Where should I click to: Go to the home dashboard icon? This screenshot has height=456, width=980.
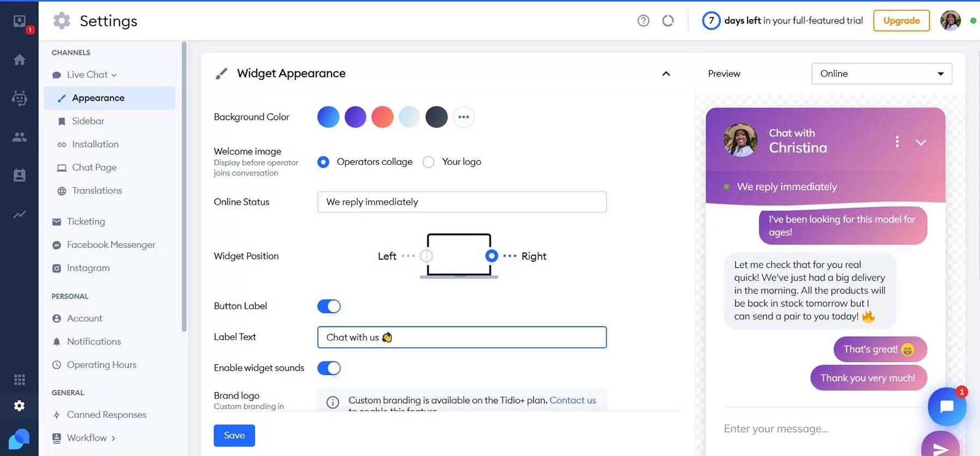[x=20, y=60]
